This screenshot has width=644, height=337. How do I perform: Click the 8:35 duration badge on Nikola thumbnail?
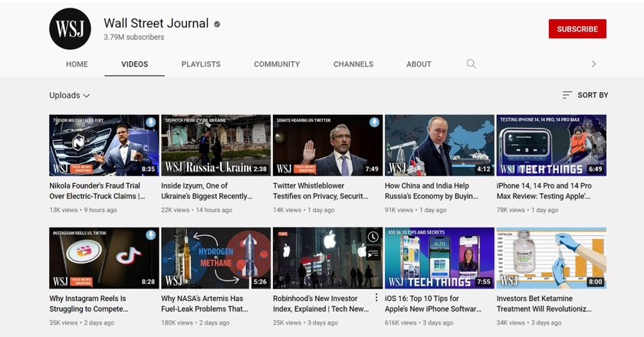(x=148, y=168)
